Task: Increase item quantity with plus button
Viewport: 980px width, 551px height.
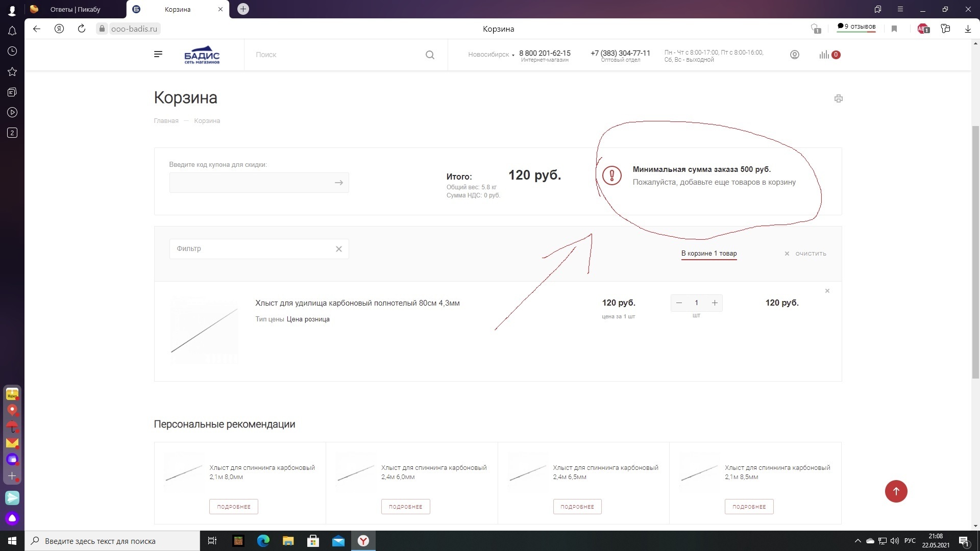Action: [715, 303]
